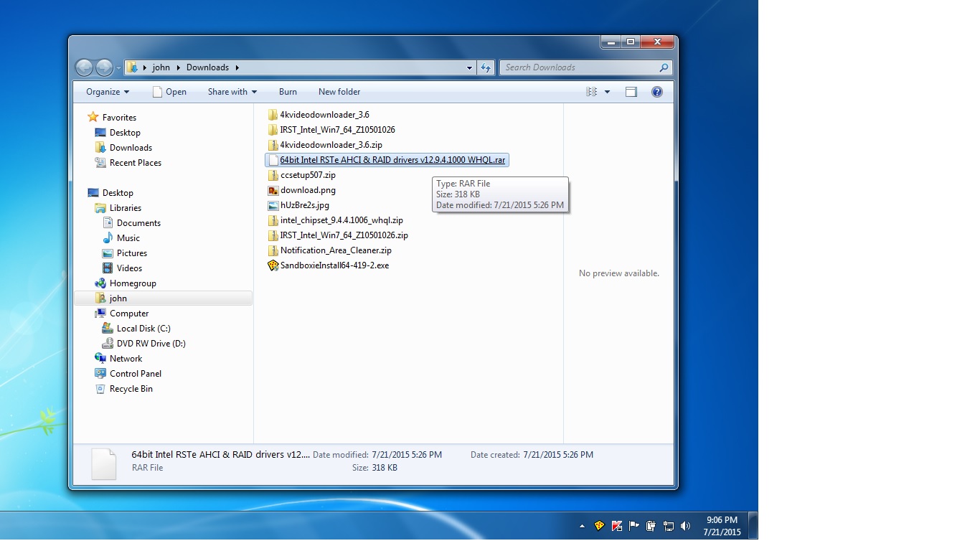This screenshot has height=551, width=980.
Task: Click Date modified value in details pane
Action: (x=407, y=455)
